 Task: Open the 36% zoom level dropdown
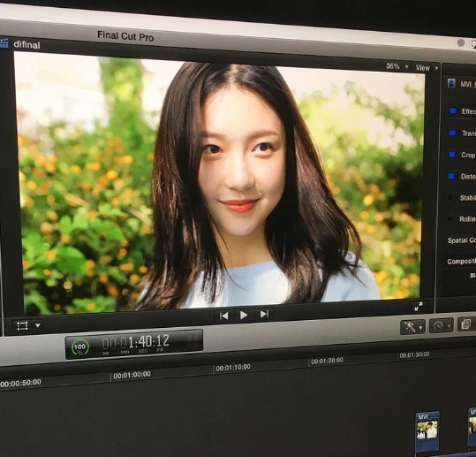(x=397, y=66)
